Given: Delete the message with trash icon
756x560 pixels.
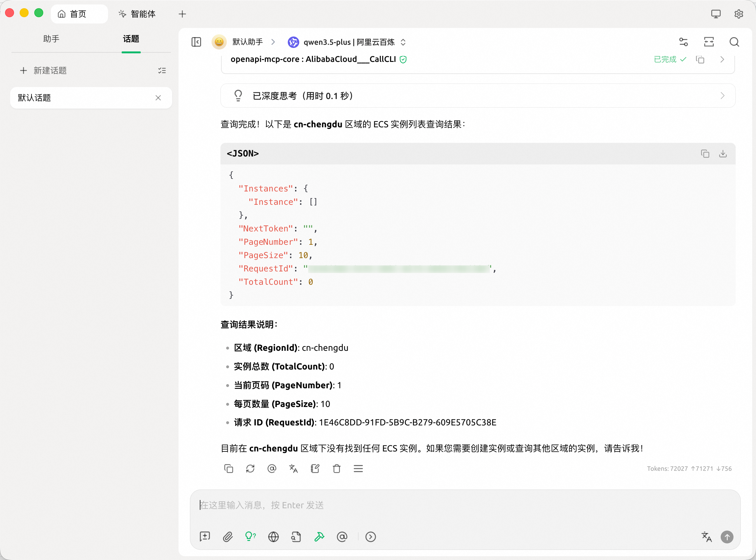Looking at the screenshot, I should (x=336, y=469).
